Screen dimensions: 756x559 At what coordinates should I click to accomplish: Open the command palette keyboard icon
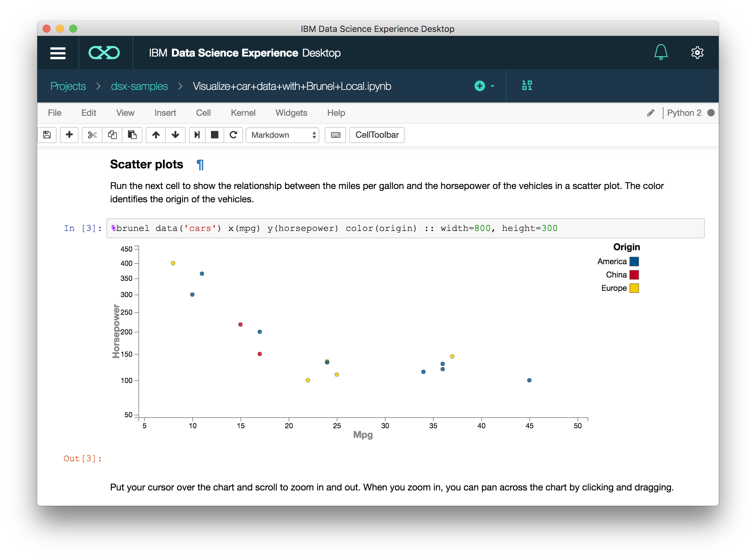pyautogui.click(x=335, y=135)
